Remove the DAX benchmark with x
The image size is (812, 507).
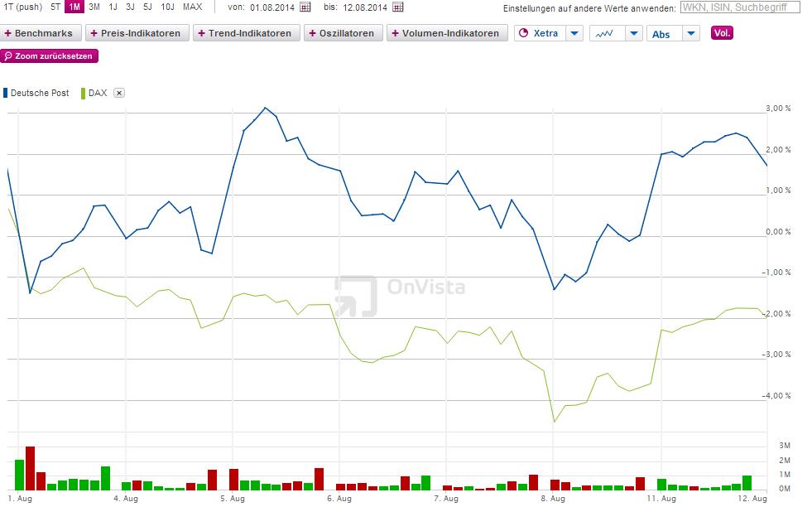pyautogui.click(x=119, y=94)
